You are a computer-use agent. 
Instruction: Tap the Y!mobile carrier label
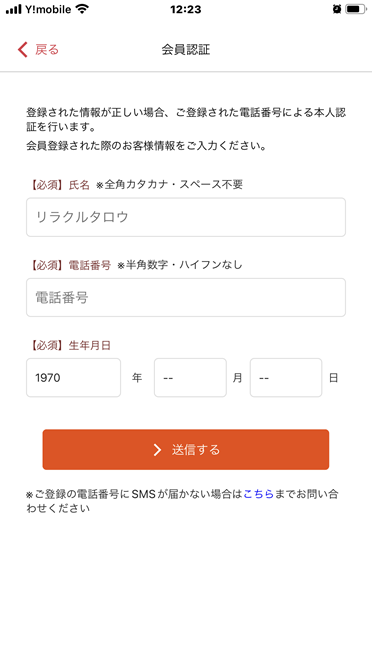coord(48,9)
